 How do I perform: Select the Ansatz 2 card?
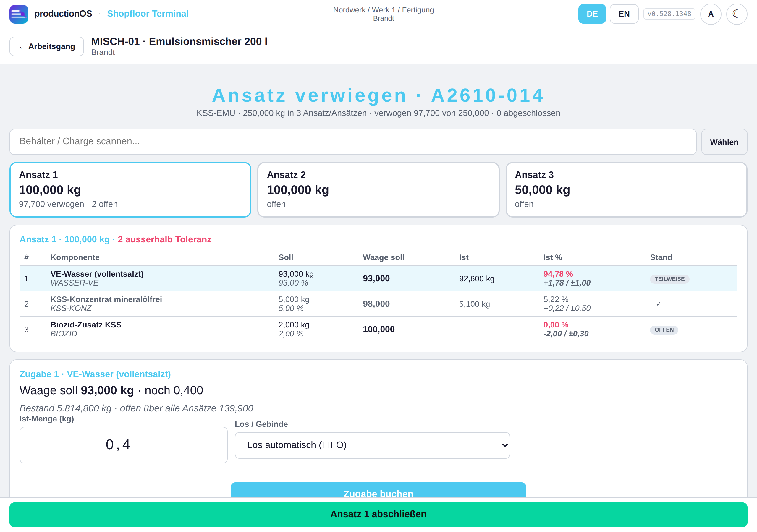[x=378, y=189]
